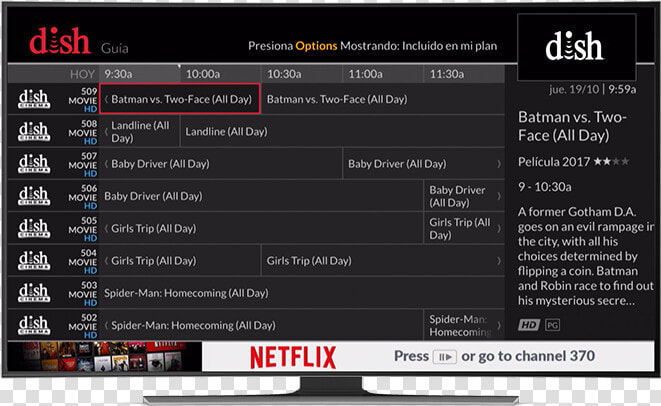This screenshot has height=406, width=661.
Task: Select Spider-Man: Homecoming on channel 503
Action: (x=302, y=293)
